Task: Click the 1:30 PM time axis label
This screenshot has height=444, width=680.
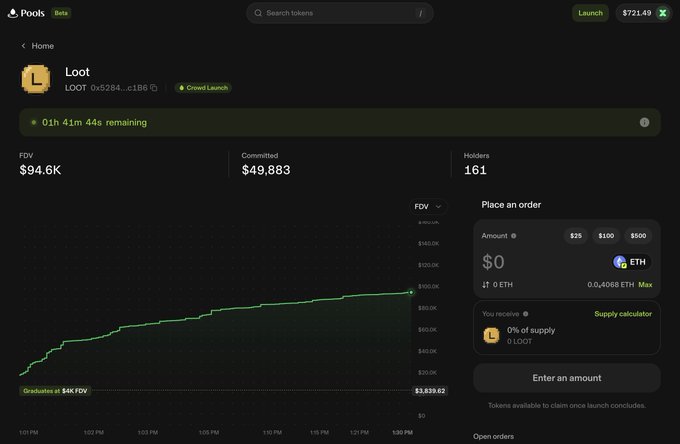Action: pyautogui.click(x=402, y=432)
